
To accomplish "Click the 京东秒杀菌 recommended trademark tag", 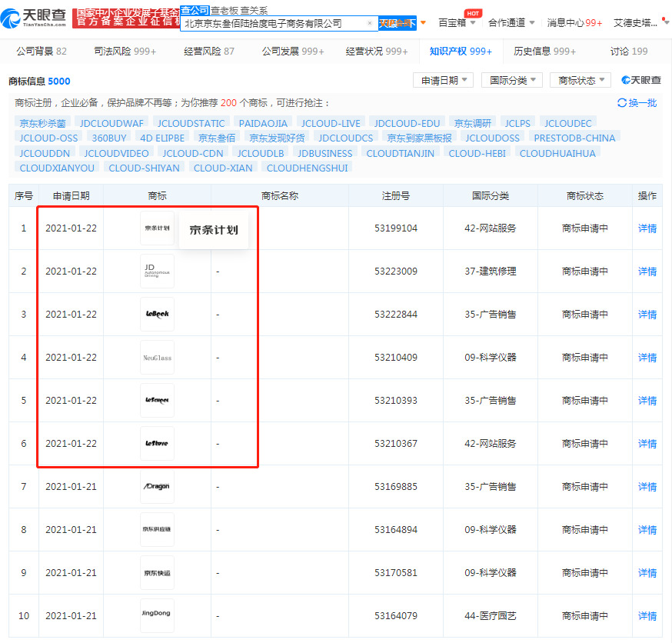I will 42,124.
